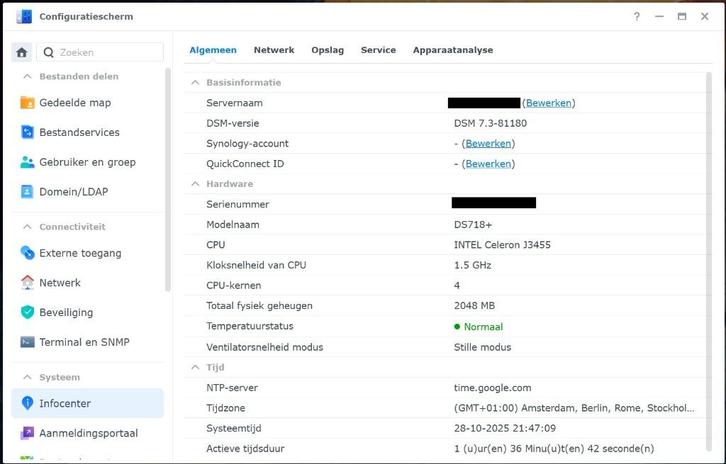
Task: Click the system time 28-10-2025 21:47:09
Action: click(505, 428)
